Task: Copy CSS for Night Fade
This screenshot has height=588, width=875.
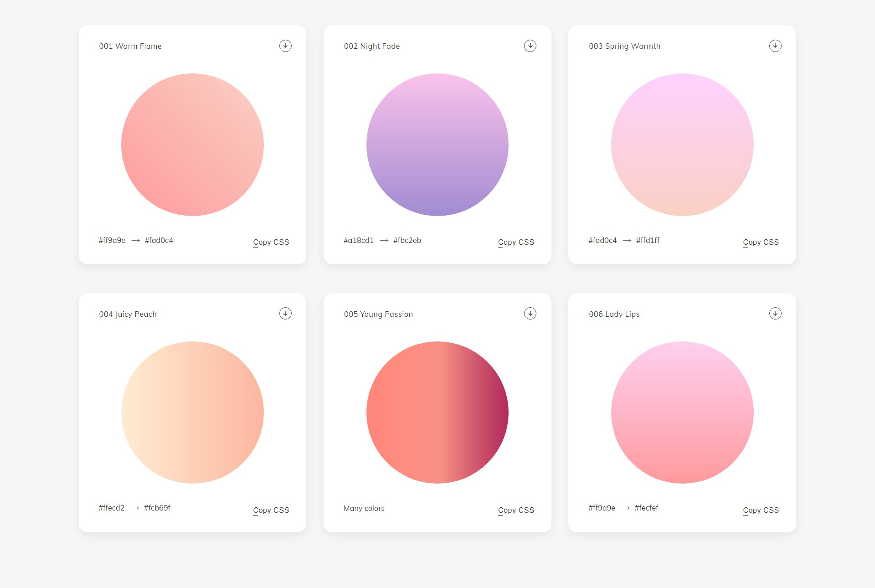Action: [x=516, y=242]
